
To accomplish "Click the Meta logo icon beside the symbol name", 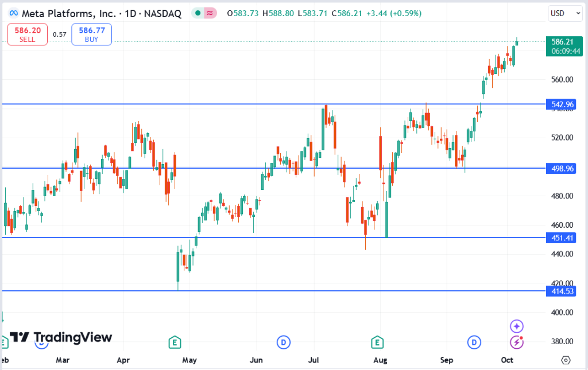I will [14, 13].
